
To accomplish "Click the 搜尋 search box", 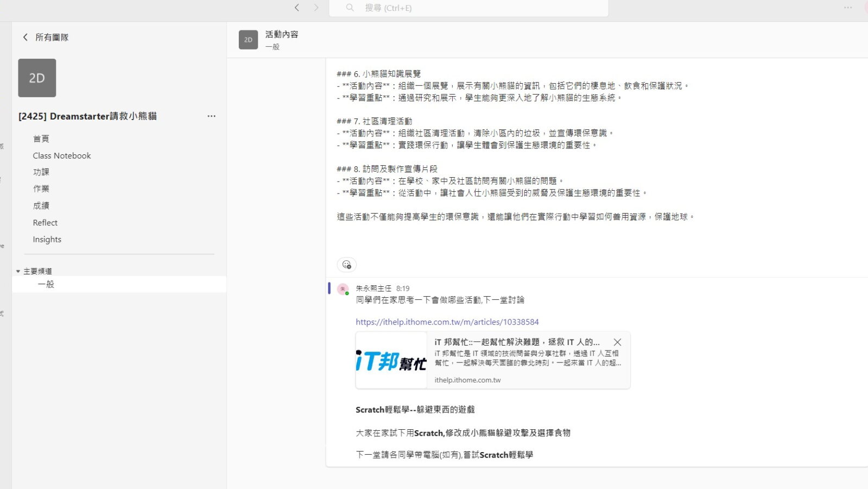I will [468, 8].
